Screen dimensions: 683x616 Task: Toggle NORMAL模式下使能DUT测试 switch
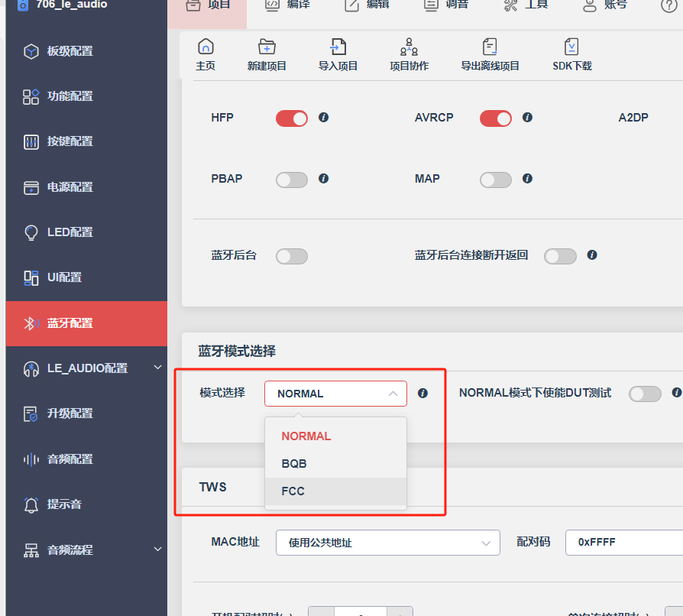[x=645, y=394]
